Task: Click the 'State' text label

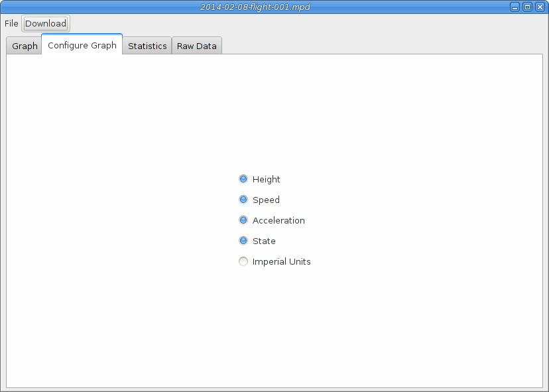Action: [x=264, y=241]
